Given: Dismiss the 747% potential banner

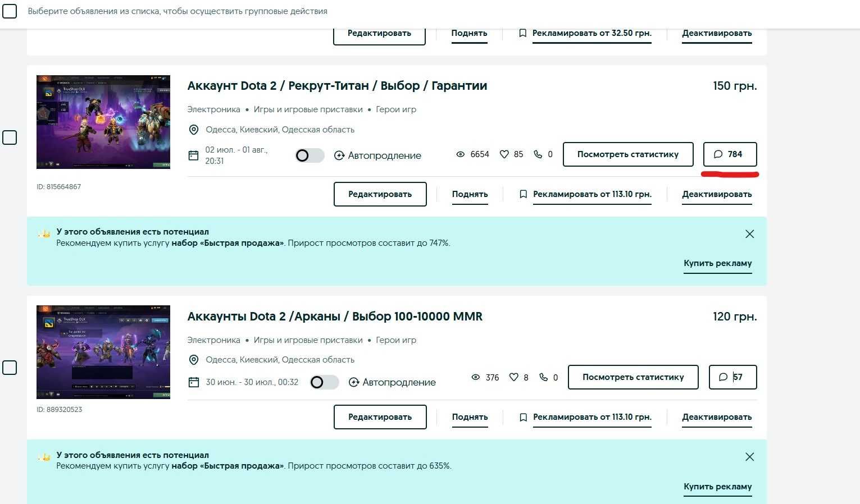Looking at the screenshot, I should 749,234.
